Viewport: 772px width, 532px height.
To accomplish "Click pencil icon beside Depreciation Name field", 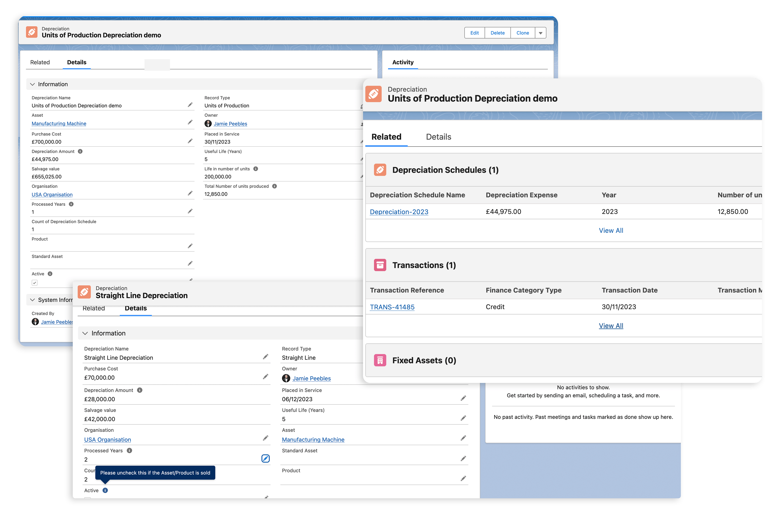I will pyautogui.click(x=190, y=105).
